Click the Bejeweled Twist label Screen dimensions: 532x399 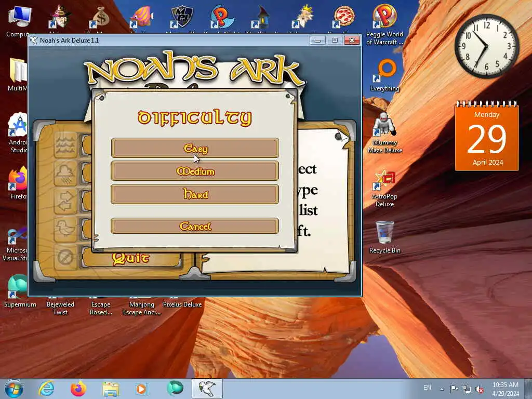[60, 308]
